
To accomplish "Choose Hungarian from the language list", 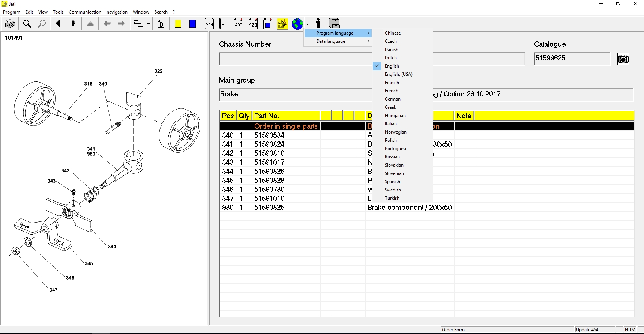I will point(402,116).
